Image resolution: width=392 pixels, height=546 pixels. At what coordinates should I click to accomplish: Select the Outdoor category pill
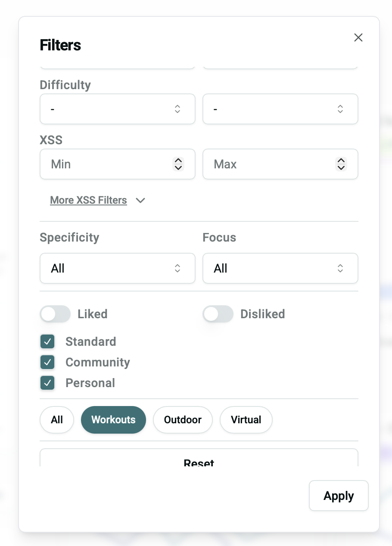183,420
